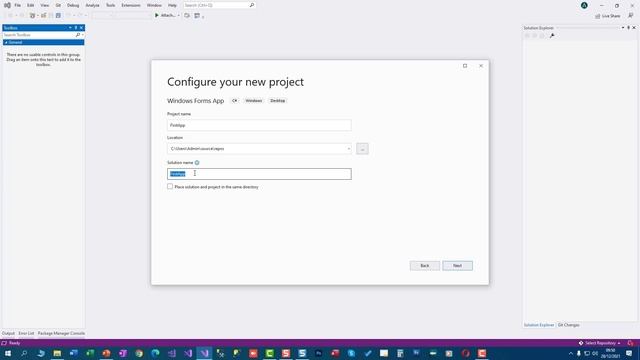Screen dimensions: 640x360
Task: Open the Package Manager Console tab
Action: click(x=61, y=333)
